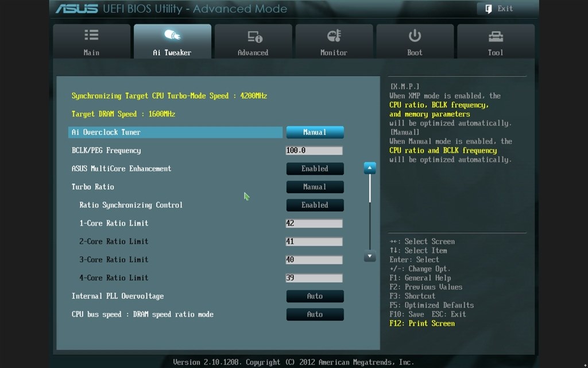Viewport: 588px width, 368px height.
Task: Click the ASUS logo in title bar
Action: pyautogui.click(x=76, y=9)
